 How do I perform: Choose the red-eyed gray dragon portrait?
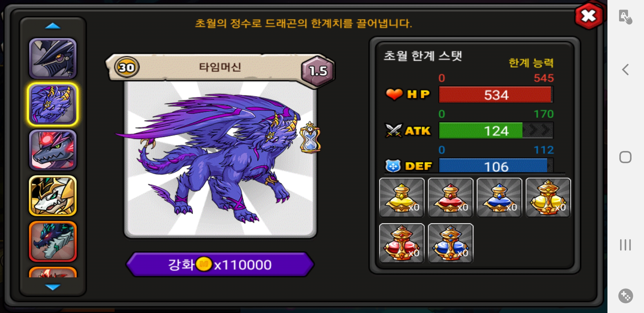[x=53, y=150]
